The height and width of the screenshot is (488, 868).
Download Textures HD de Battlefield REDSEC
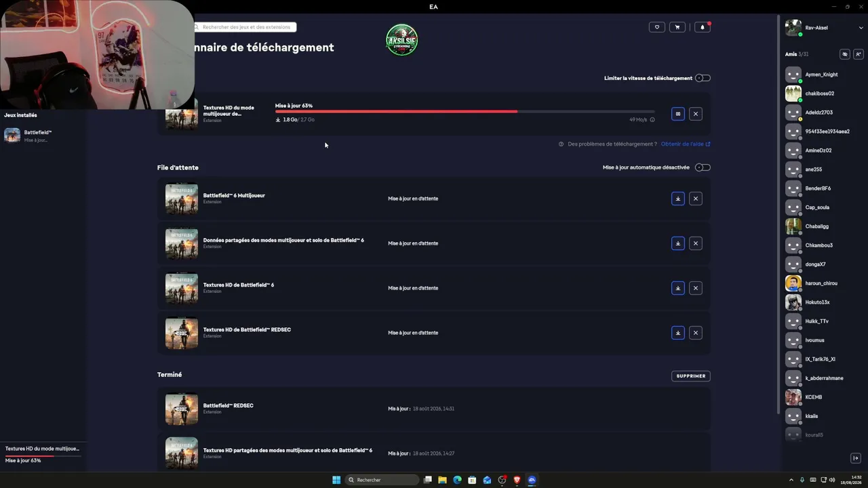677,333
